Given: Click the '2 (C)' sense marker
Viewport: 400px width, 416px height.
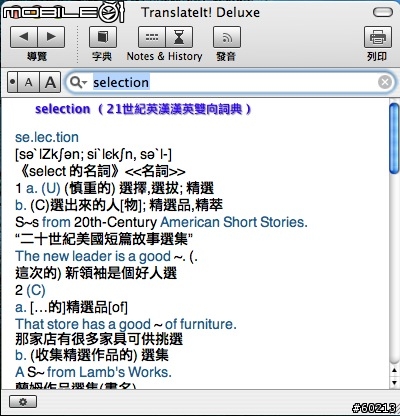Looking at the screenshot, I should coord(30,290).
